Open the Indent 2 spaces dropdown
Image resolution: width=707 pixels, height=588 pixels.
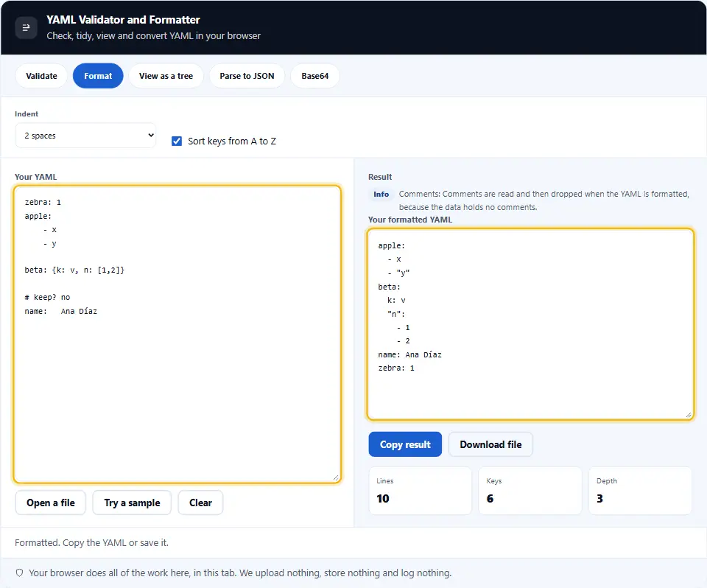pyautogui.click(x=85, y=136)
